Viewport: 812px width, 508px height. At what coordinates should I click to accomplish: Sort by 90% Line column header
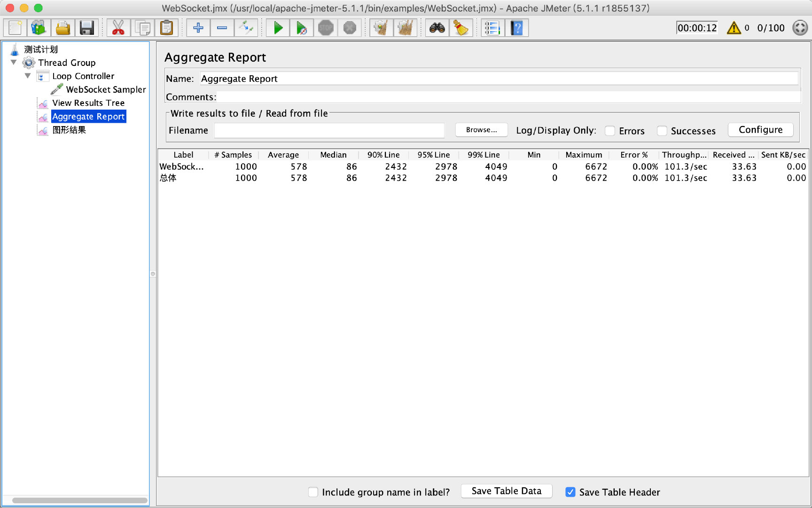(383, 155)
